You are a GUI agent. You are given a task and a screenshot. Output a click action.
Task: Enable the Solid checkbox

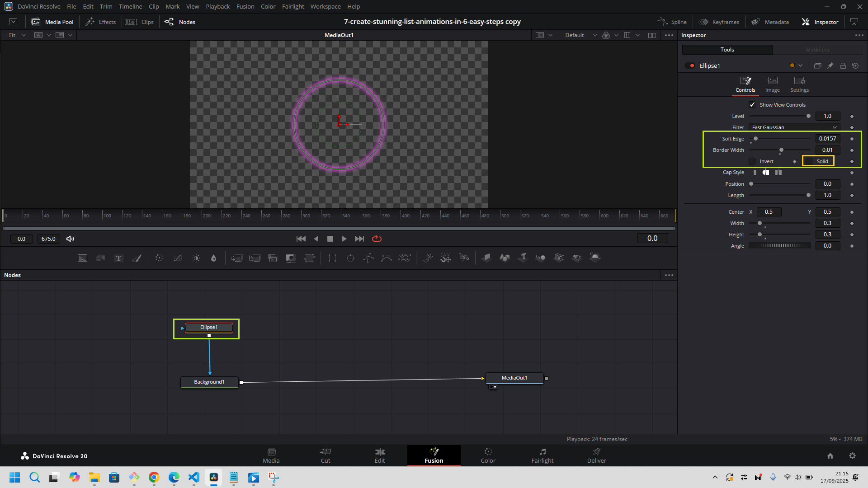(x=809, y=161)
